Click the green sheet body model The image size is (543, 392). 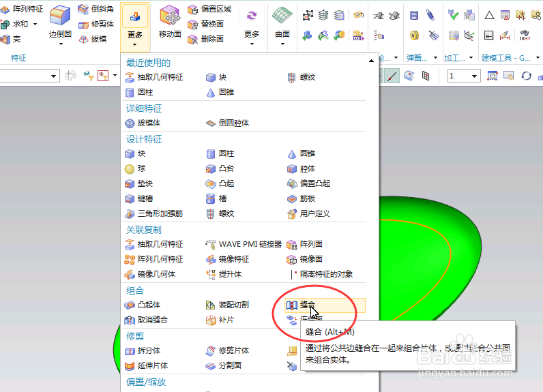pos(429,256)
